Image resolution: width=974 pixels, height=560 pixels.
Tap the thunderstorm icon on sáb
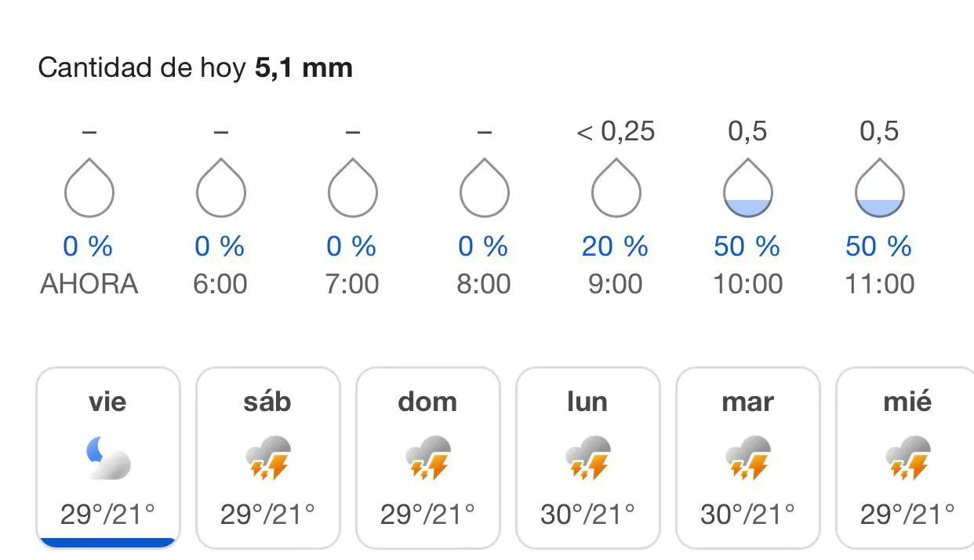[267, 458]
